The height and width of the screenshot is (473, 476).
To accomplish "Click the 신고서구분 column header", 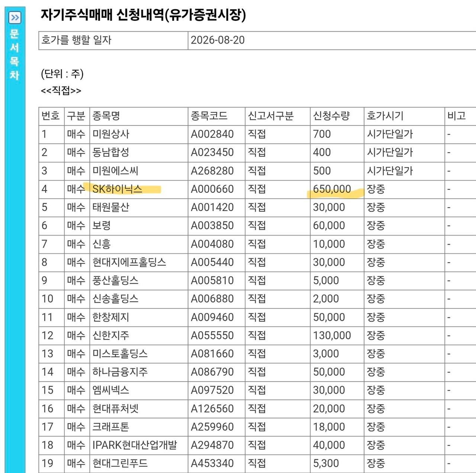I will tap(271, 116).
